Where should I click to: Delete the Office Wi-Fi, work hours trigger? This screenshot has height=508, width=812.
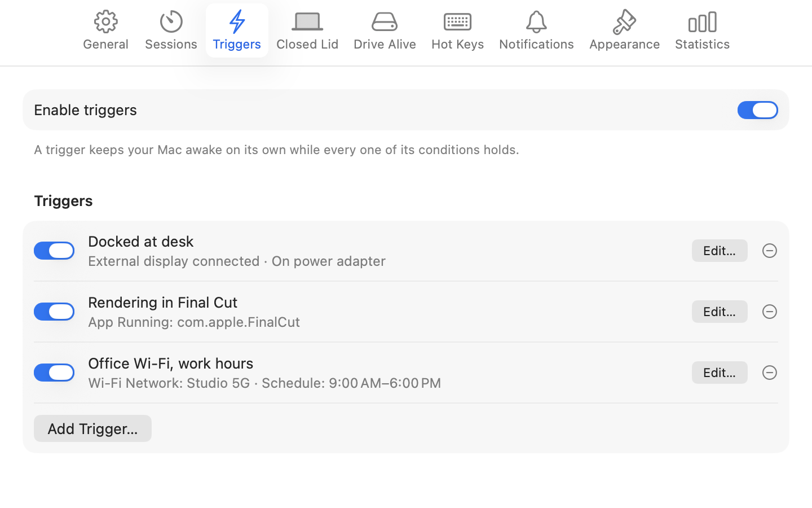pos(770,373)
